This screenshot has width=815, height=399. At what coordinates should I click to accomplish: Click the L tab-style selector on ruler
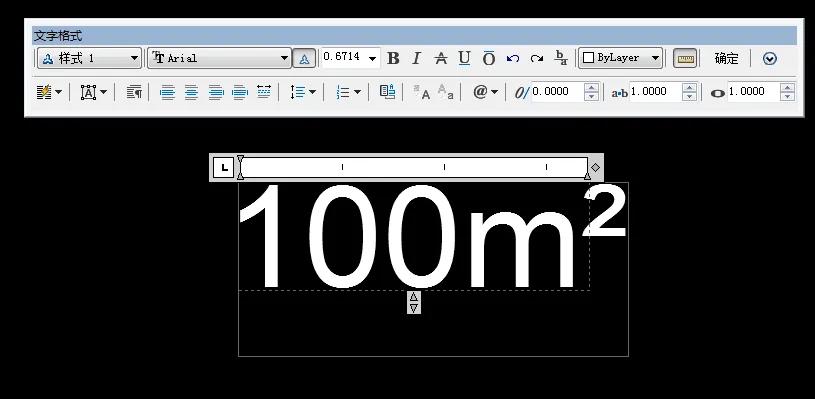pyautogui.click(x=224, y=167)
